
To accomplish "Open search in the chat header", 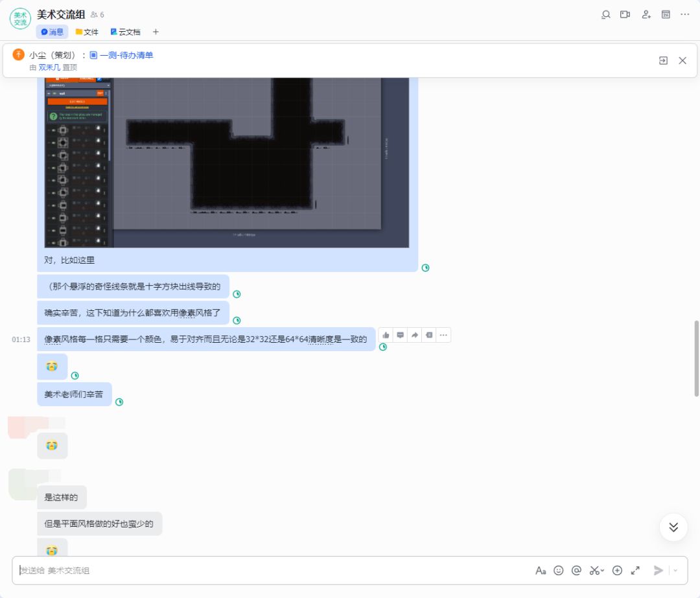I will tap(605, 15).
